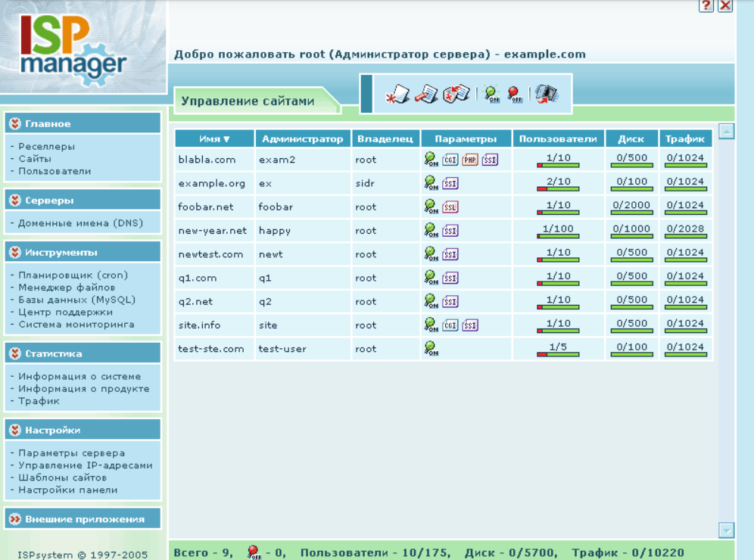The width and height of the screenshot is (754, 560).
Task: Click the disable site OFF toolbar icon
Action: click(515, 94)
